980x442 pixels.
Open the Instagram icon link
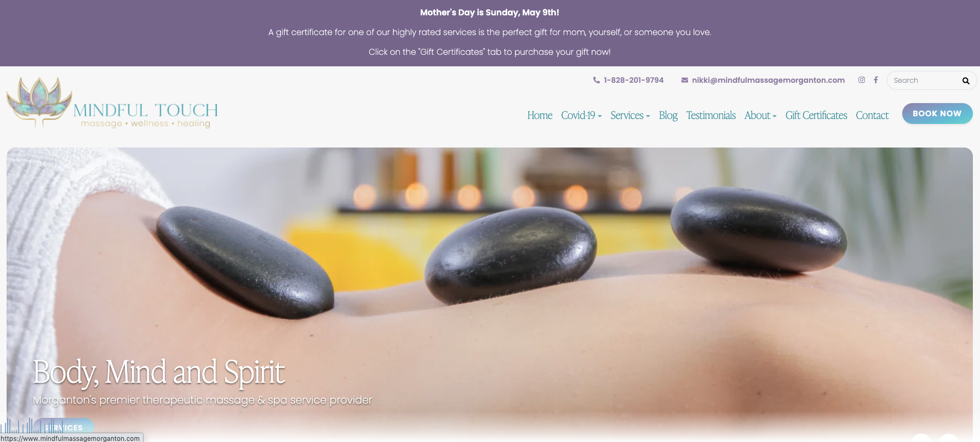pos(862,80)
